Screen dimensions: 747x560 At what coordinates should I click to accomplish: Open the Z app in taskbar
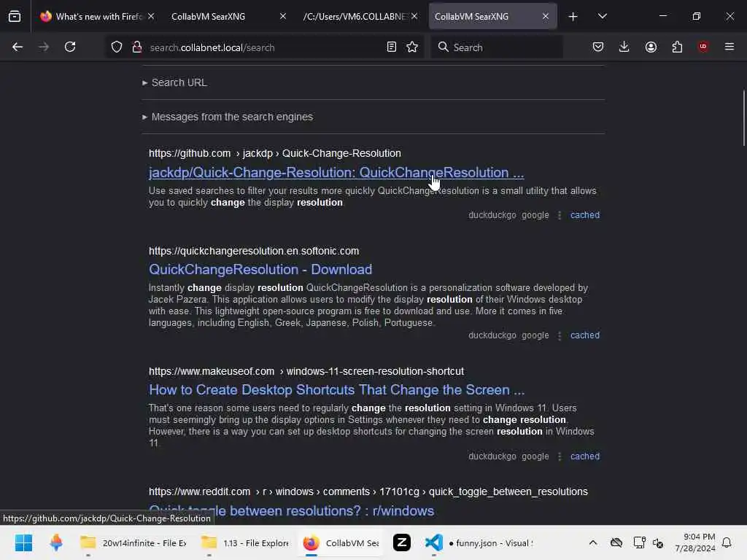(402, 542)
